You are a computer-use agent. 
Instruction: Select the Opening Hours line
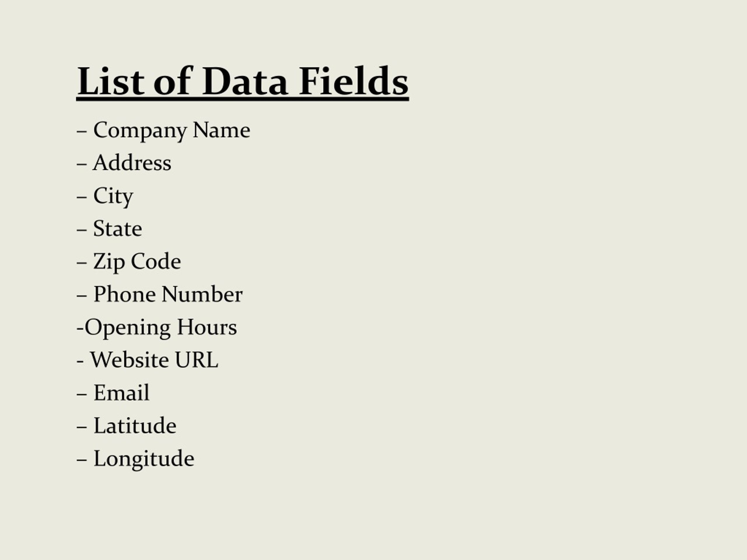[157, 328]
